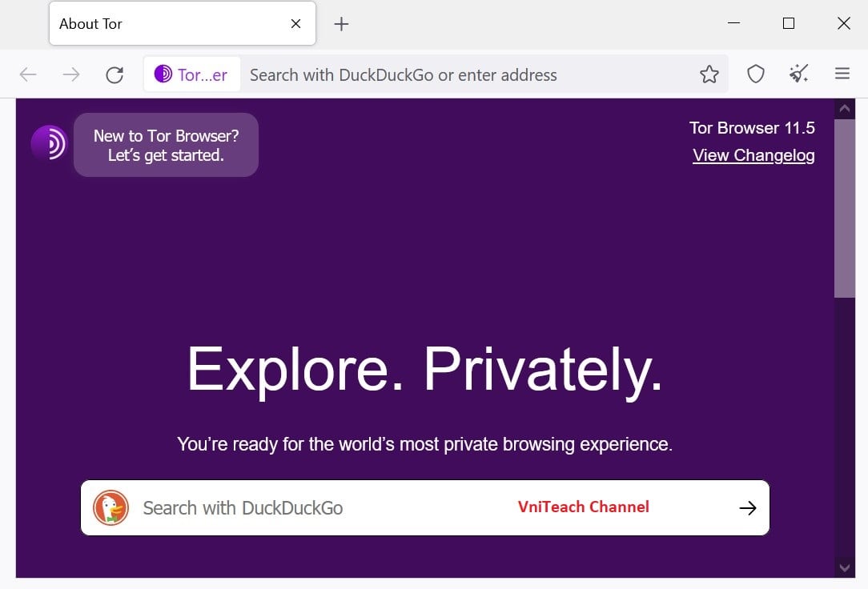868x589 pixels.
Task: Bookmark this page with the star icon
Action: 709,74
